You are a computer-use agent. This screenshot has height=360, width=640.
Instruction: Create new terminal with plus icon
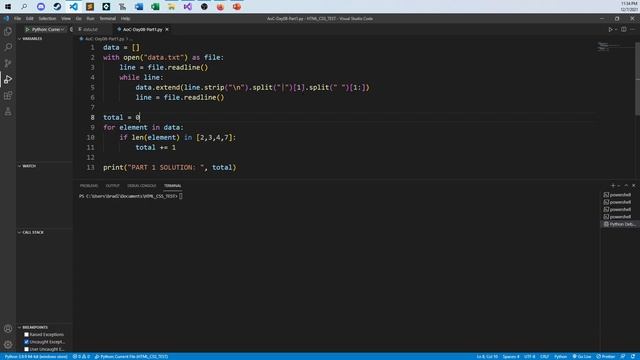pyautogui.click(x=613, y=186)
